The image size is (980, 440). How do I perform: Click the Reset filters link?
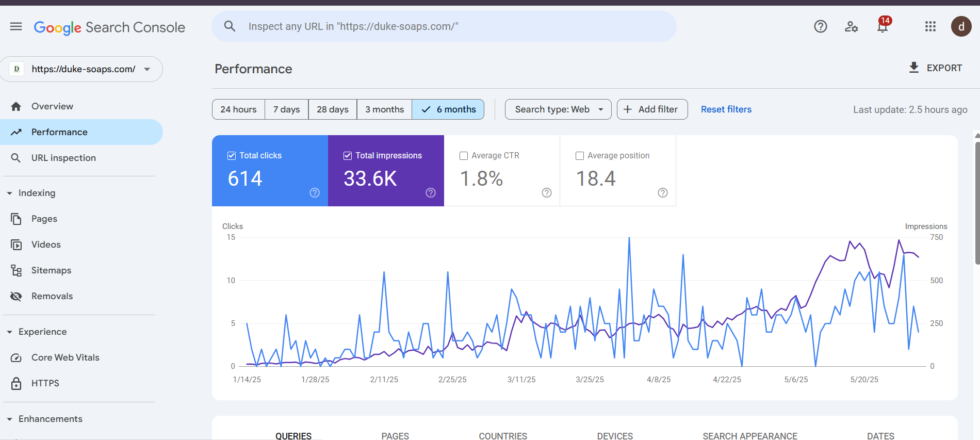(726, 109)
